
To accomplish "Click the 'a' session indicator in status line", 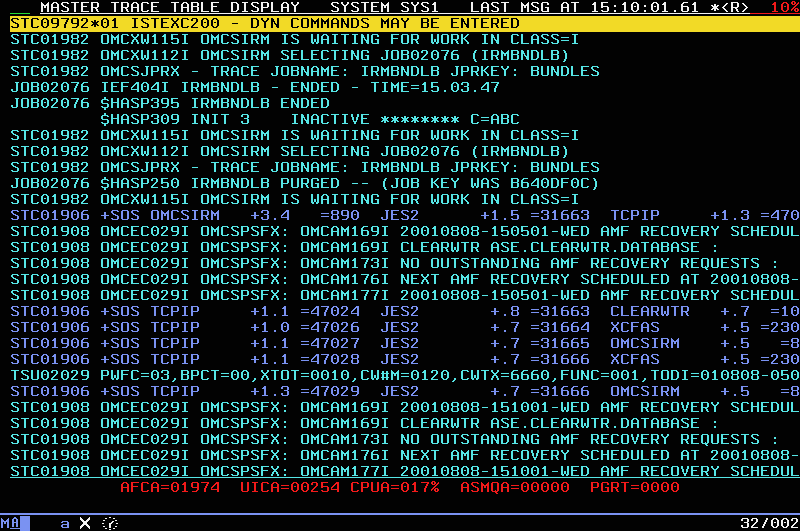I will (64, 523).
